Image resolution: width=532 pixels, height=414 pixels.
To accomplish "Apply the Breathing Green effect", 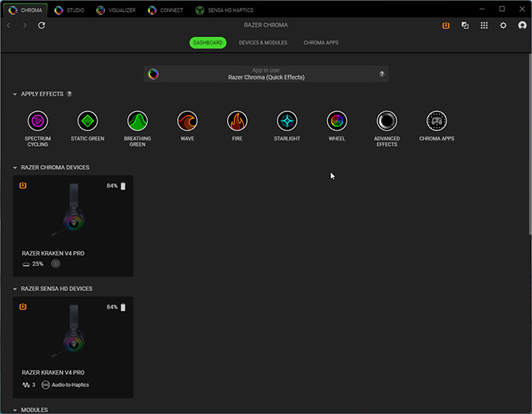I will coord(137,121).
